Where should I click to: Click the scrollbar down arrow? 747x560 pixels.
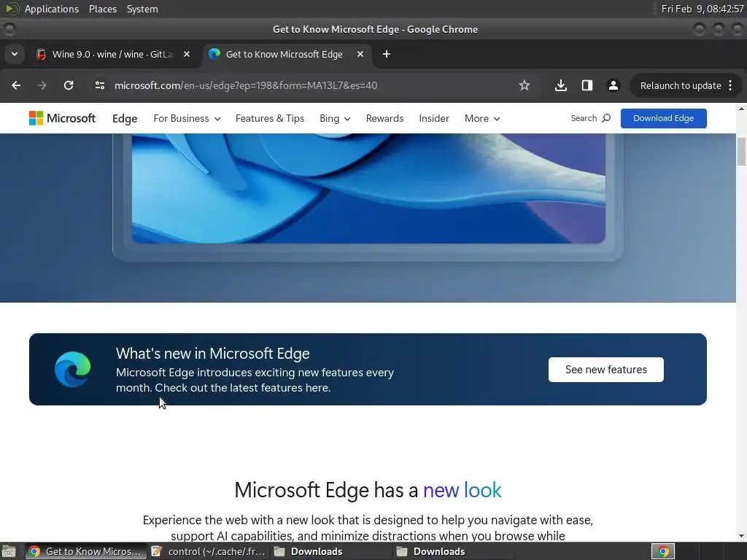click(x=741, y=536)
